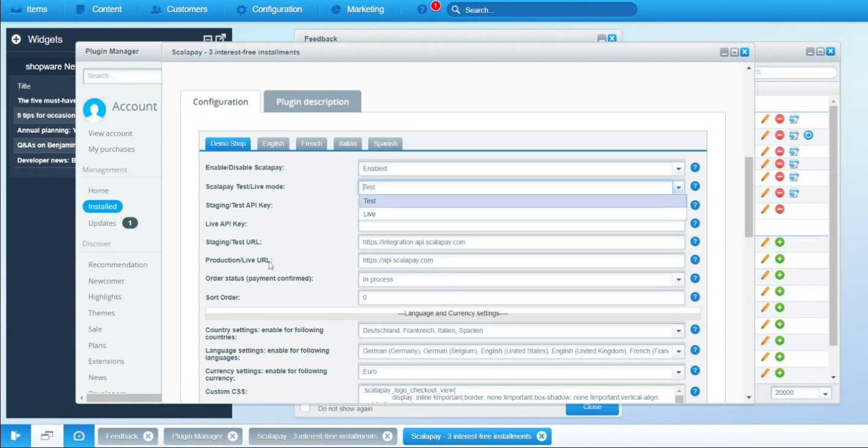This screenshot has height=448, width=868.
Task: Open the Content menu
Action: point(99,10)
